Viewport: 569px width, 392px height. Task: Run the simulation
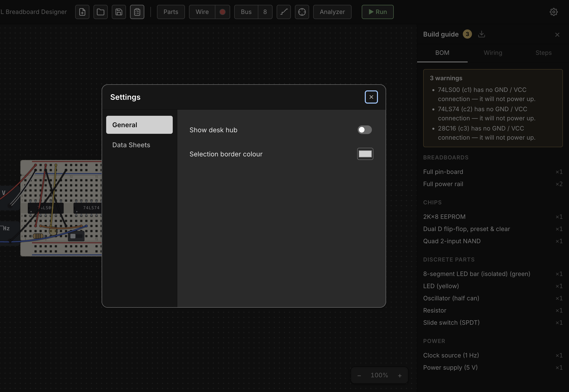[x=378, y=12]
